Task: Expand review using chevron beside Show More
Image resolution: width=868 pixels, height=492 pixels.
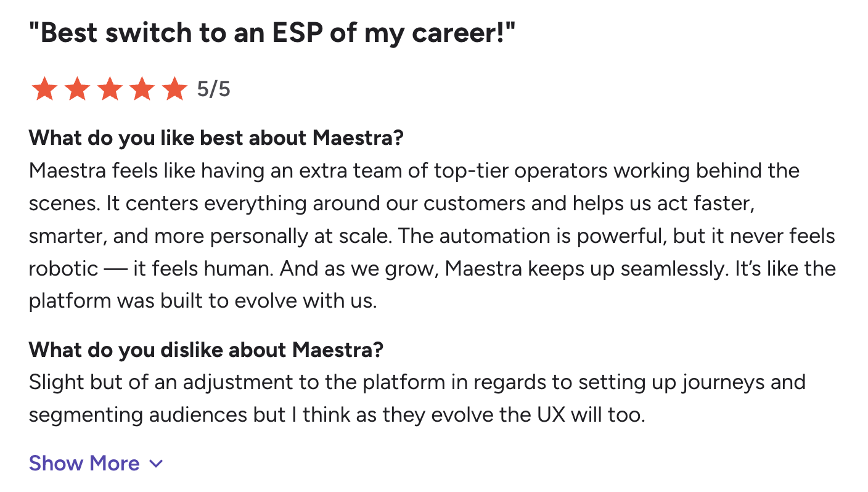Action: coord(157,464)
